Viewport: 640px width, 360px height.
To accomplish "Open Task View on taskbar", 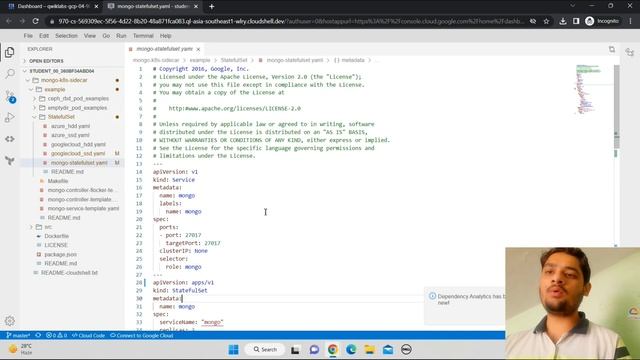I will coord(295,349).
